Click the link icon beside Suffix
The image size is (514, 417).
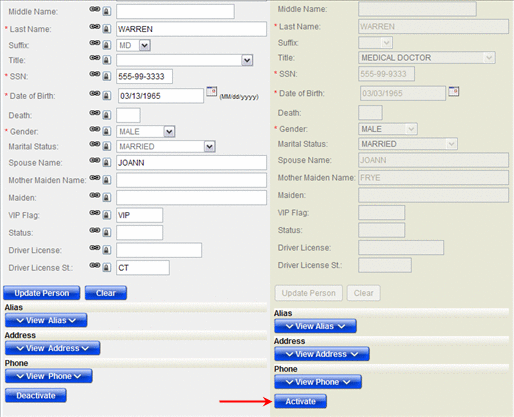(95, 42)
